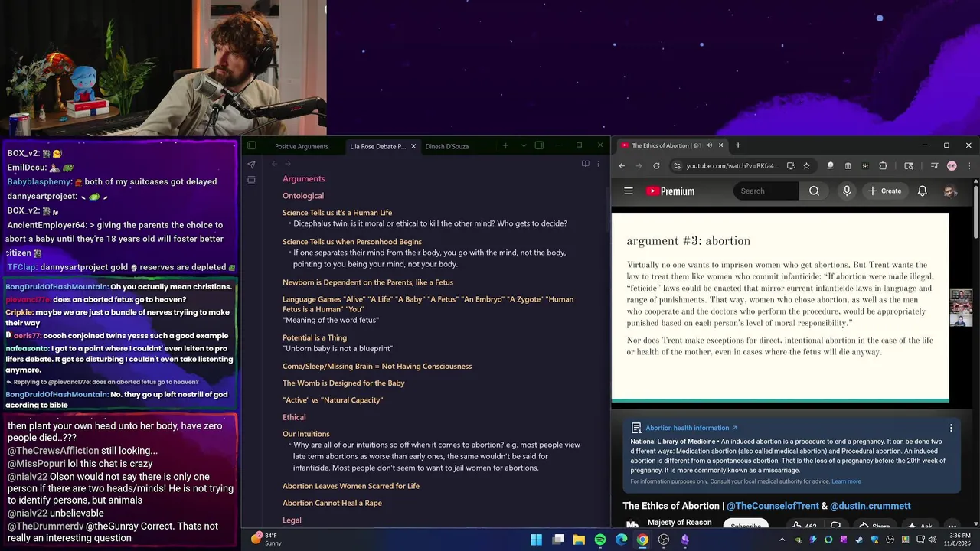980x551 pixels.
Task: Open YouTube notifications bell
Action: click(x=923, y=191)
